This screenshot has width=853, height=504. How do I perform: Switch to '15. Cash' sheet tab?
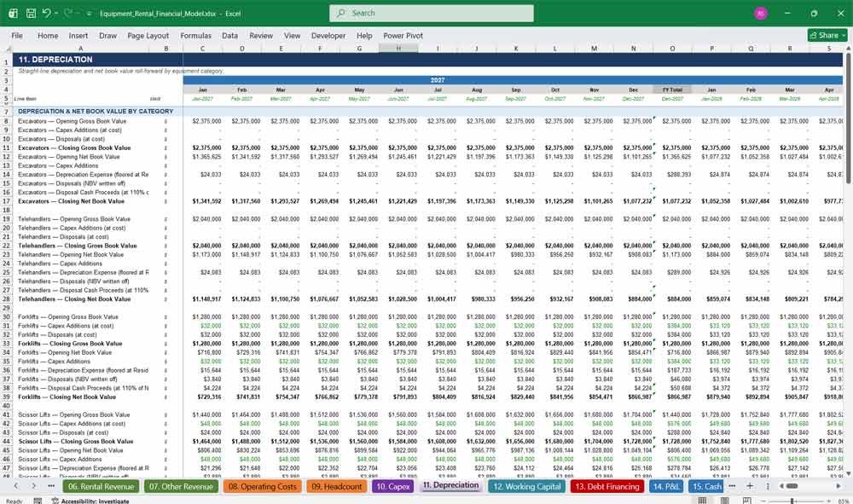click(705, 487)
